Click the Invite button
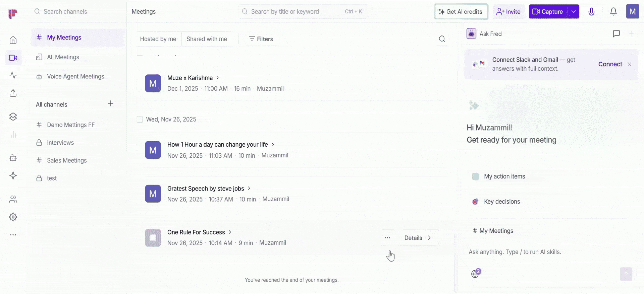Viewport: 644px width, 294px height. (x=508, y=12)
